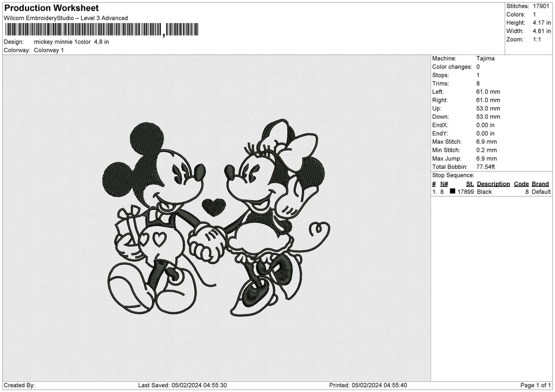The width and height of the screenshot is (555, 392).
Task: Click the Production Worksheet title
Action: tap(51, 8)
